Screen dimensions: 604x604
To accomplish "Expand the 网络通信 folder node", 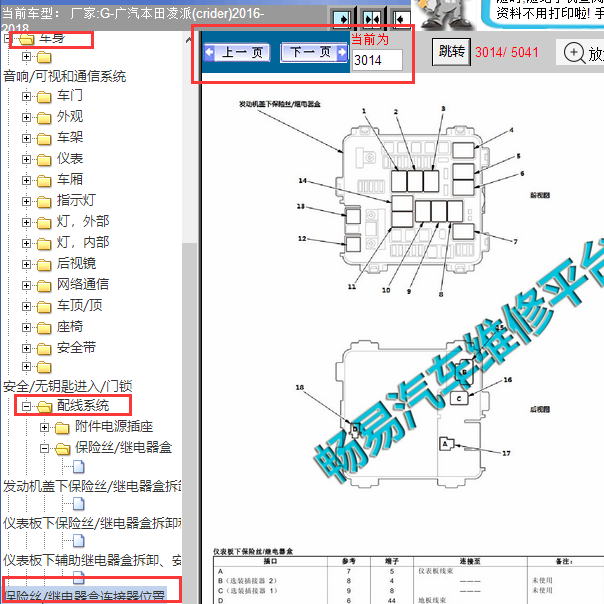I will 26,285.
